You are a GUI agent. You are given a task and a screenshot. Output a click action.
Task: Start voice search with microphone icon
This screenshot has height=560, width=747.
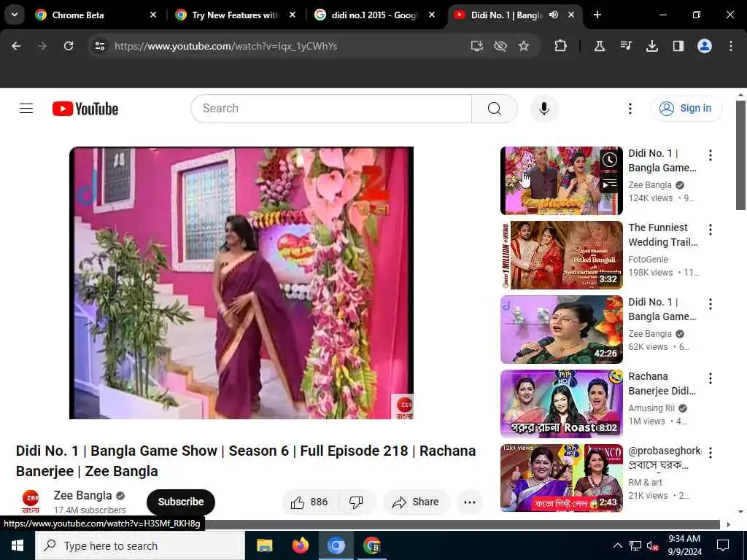pos(543,109)
